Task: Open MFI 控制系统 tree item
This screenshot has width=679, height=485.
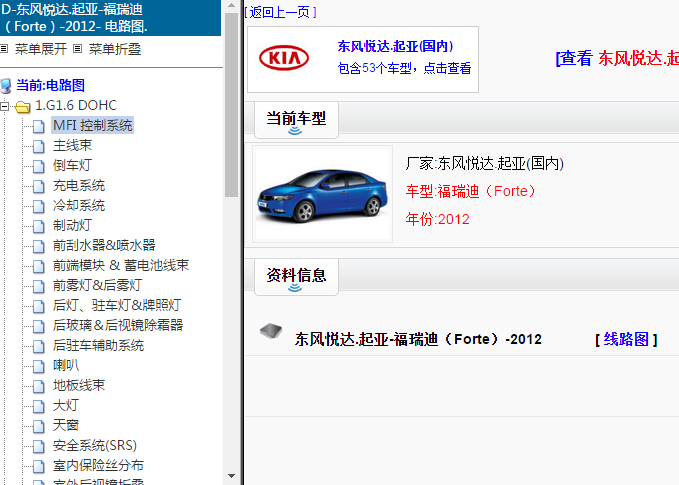Action: pos(93,126)
